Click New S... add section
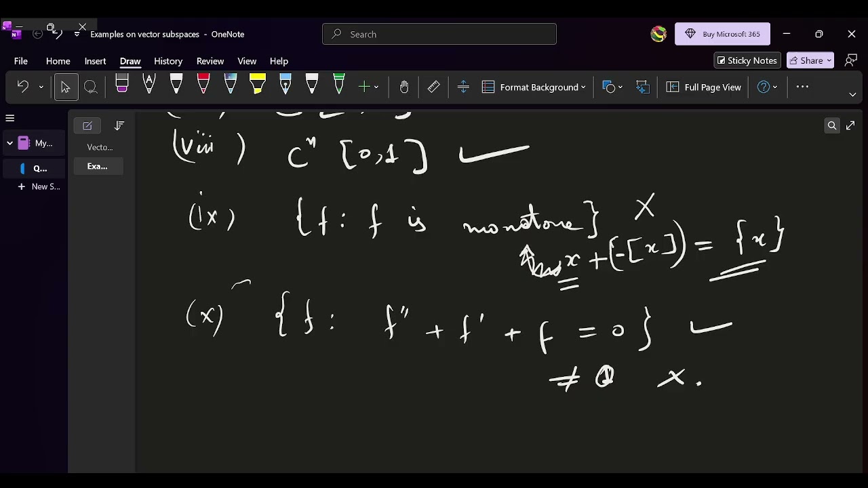 39,186
